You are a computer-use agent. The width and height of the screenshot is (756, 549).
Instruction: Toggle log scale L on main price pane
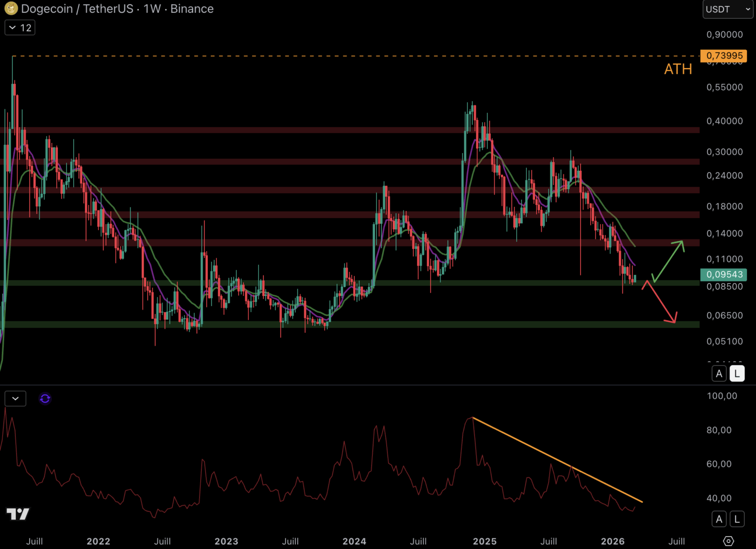point(737,374)
